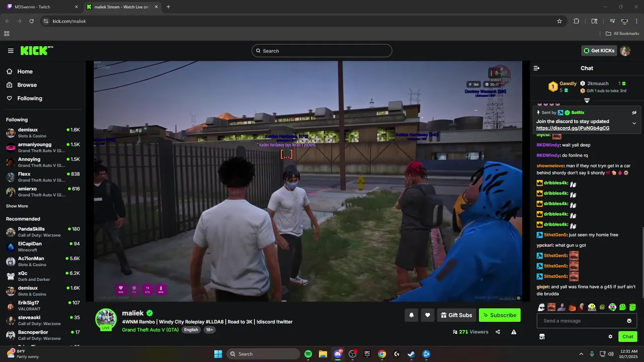Switch to MDSwervin Twitch tab
The image size is (644, 362).
[42, 7]
